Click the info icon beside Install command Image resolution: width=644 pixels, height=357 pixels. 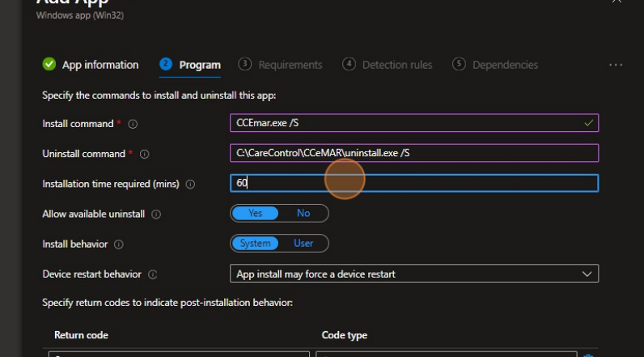pos(133,124)
